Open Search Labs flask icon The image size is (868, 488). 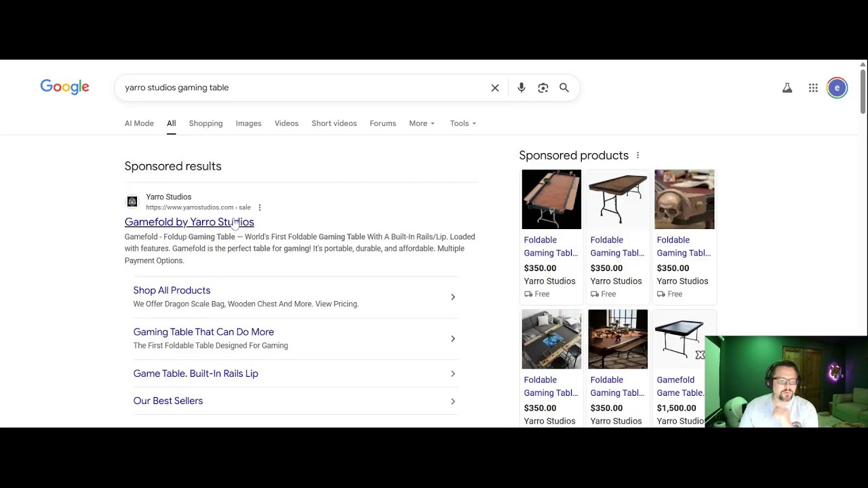(787, 88)
